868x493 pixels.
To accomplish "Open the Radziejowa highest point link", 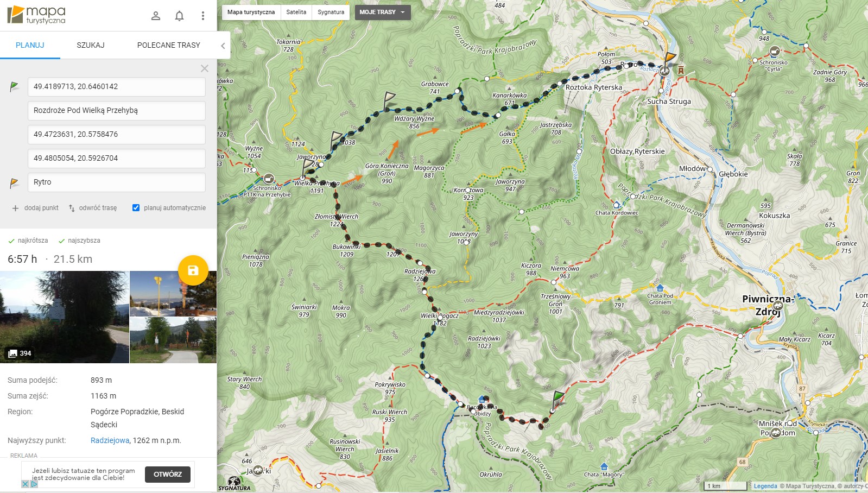I will point(110,440).
